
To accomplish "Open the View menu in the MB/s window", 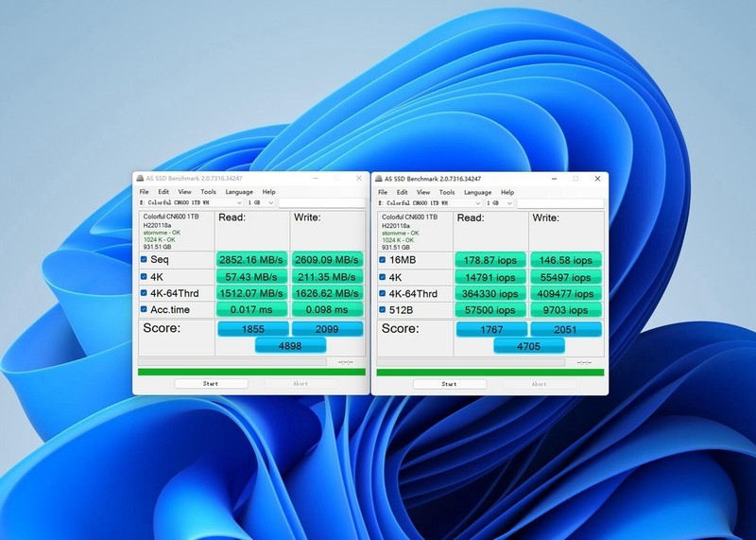I will click(x=184, y=192).
